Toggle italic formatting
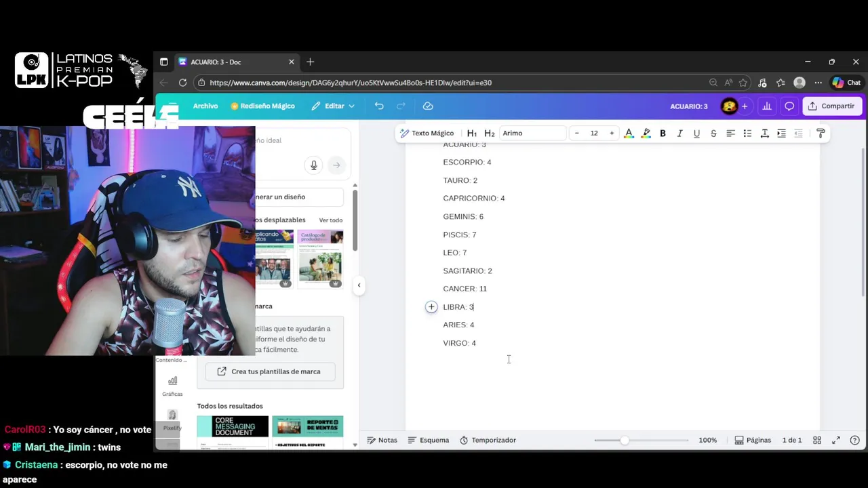 point(679,133)
